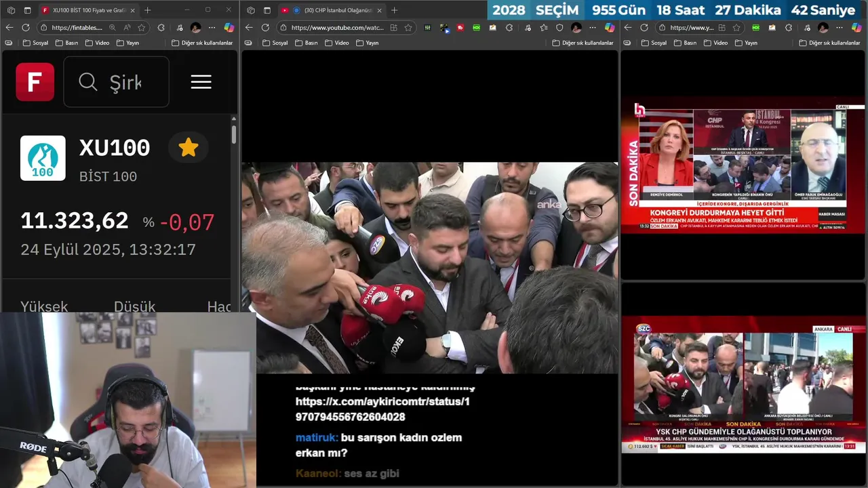The height and width of the screenshot is (488, 868).
Task: Expand Sosyal bookmark folder in rightmost window
Action: [654, 43]
